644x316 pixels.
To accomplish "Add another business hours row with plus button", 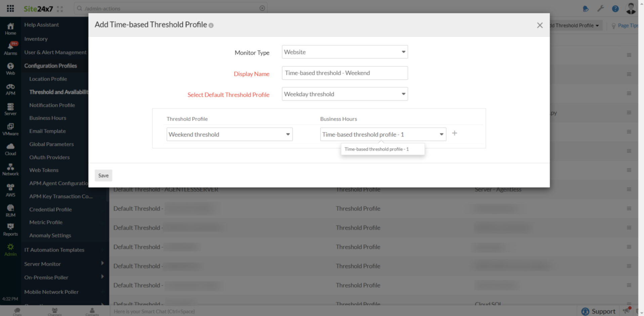I will (x=454, y=133).
